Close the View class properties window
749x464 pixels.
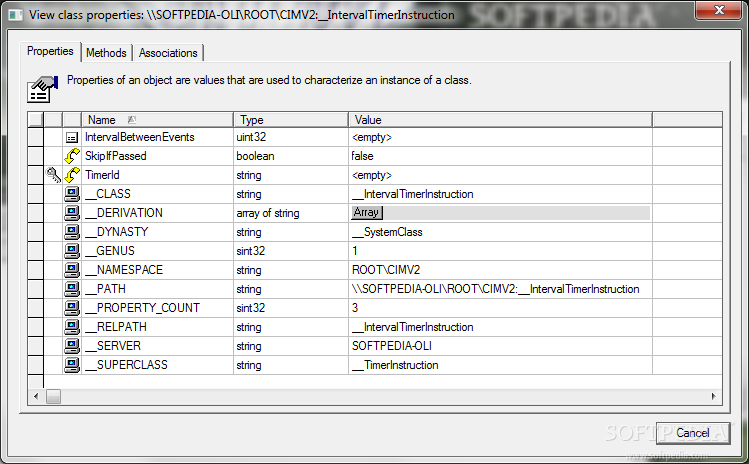pyautogui.click(x=719, y=10)
